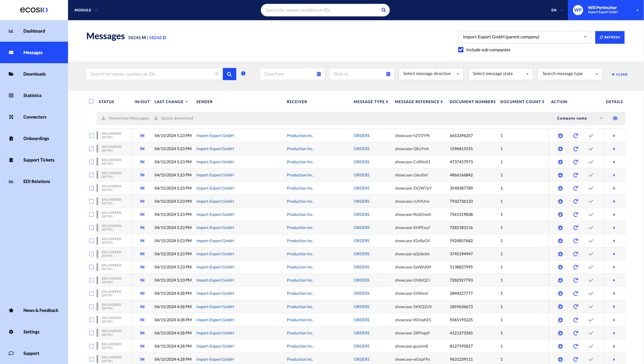Click the Settings gear icon in sidebar
644x364 pixels.
tap(11, 332)
